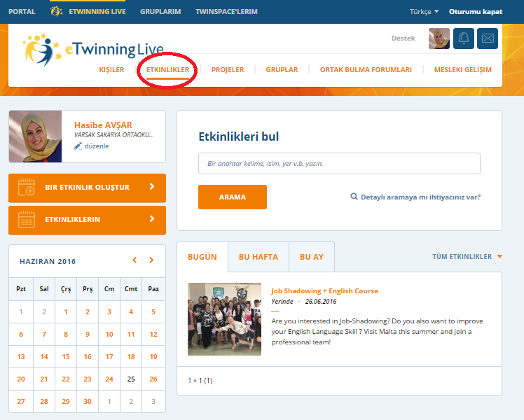The image size is (524, 420).
Task: Open Hasibe AVŞAR profile name link
Action: point(103,125)
